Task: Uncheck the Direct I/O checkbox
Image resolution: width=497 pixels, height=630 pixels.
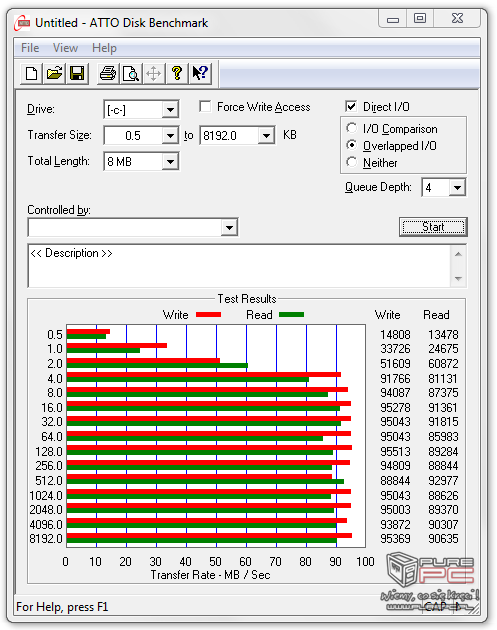Action: 351,106
